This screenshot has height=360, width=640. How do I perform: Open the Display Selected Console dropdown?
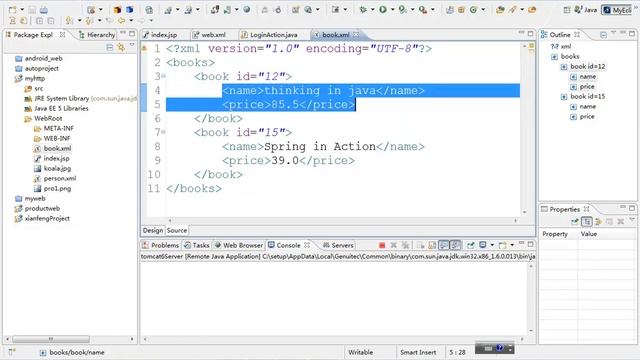coord(492,245)
